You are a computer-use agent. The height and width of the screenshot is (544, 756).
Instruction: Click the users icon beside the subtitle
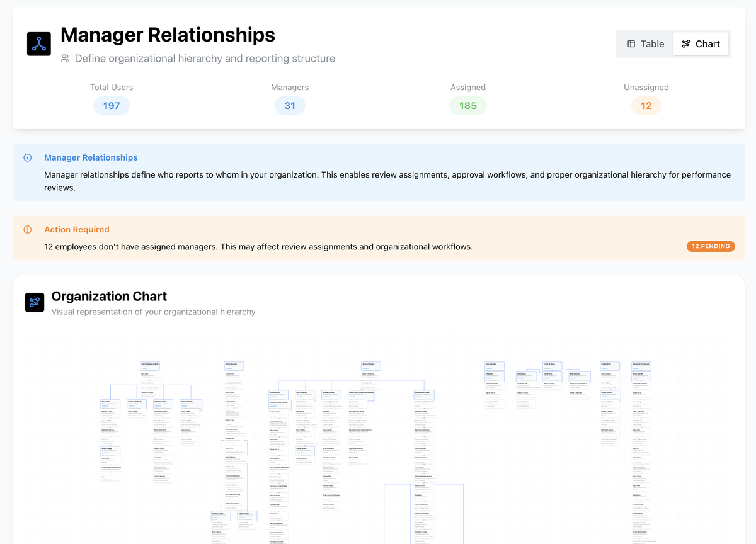pyautogui.click(x=66, y=59)
